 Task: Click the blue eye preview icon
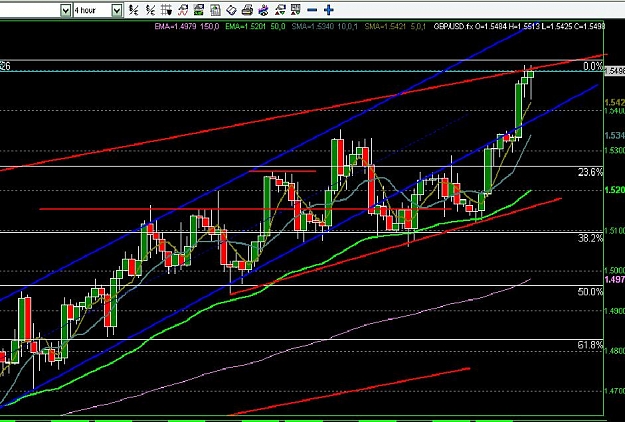[263, 10]
